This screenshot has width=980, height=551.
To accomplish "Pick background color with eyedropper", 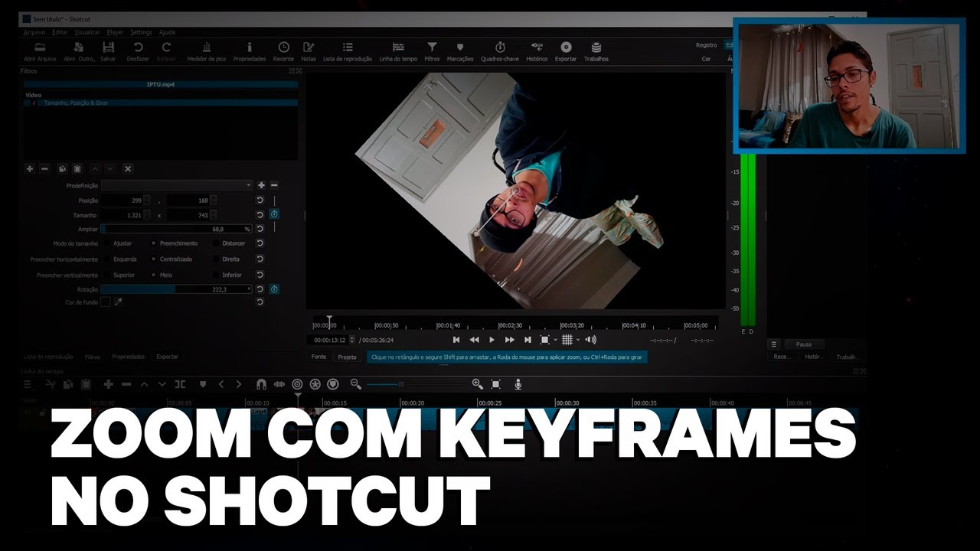I will [x=119, y=302].
